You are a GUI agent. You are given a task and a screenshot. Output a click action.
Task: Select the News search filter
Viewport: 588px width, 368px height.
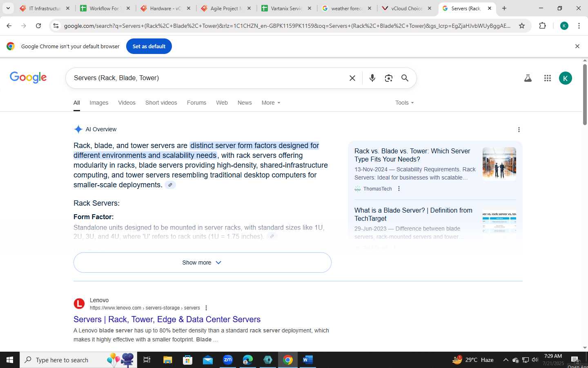pos(245,103)
